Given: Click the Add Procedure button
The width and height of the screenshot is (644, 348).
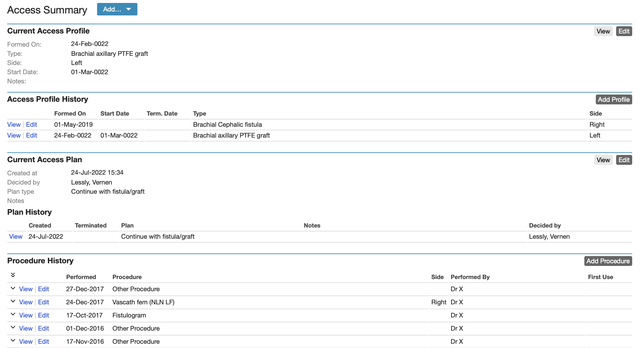Looking at the screenshot, I should (608, 261).
